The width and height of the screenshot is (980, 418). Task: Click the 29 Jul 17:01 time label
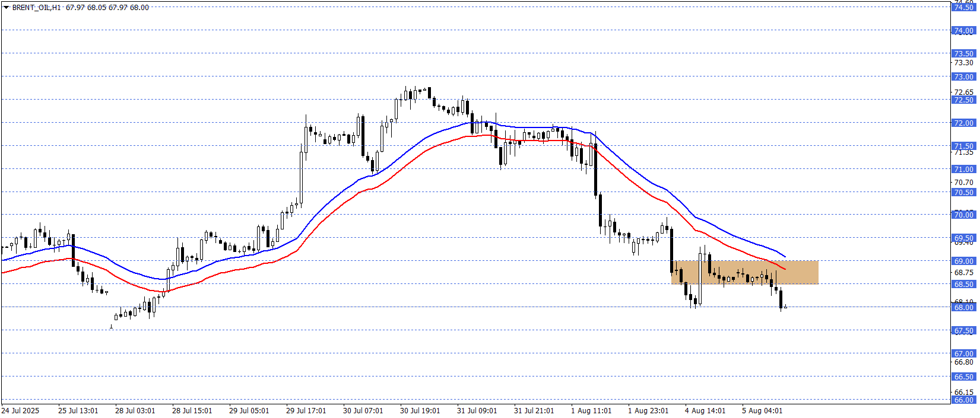click(306, 410)
